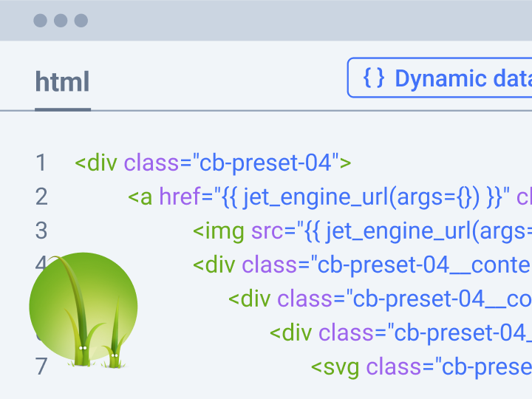The width and height of the screenshot is (532, 399).
Task: Select line number 1 in gutter
Action: [x=41, y=163]
